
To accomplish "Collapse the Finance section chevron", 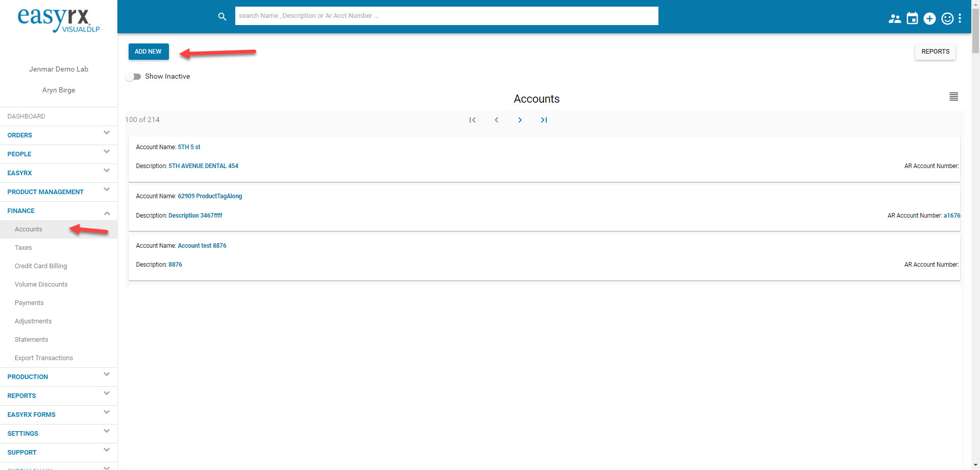I will [x=107, y=213].
